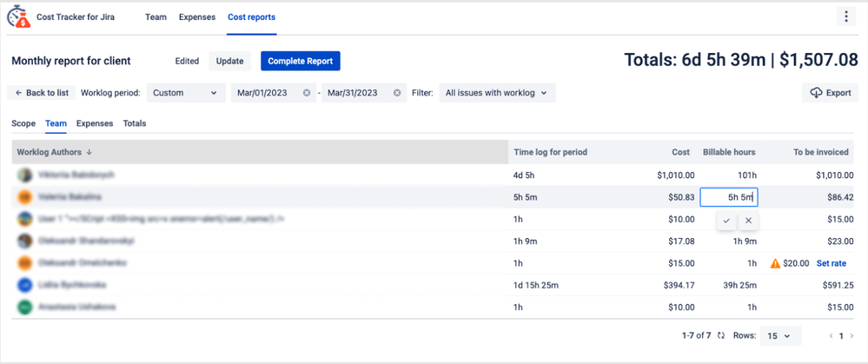Click the Export button
Viewport: 868px width, 364px height.
[x=831, y=93]
